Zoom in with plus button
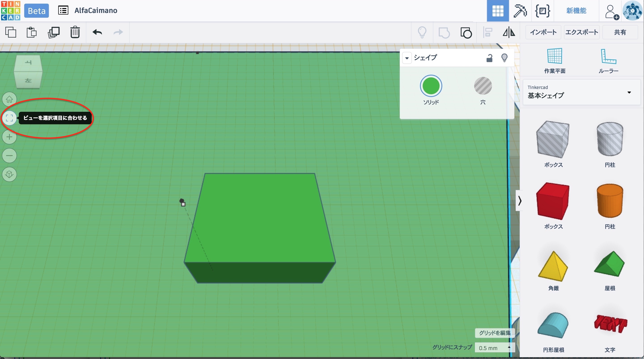The height and width of the screenshot is (359, 644). tap(9, 137)
